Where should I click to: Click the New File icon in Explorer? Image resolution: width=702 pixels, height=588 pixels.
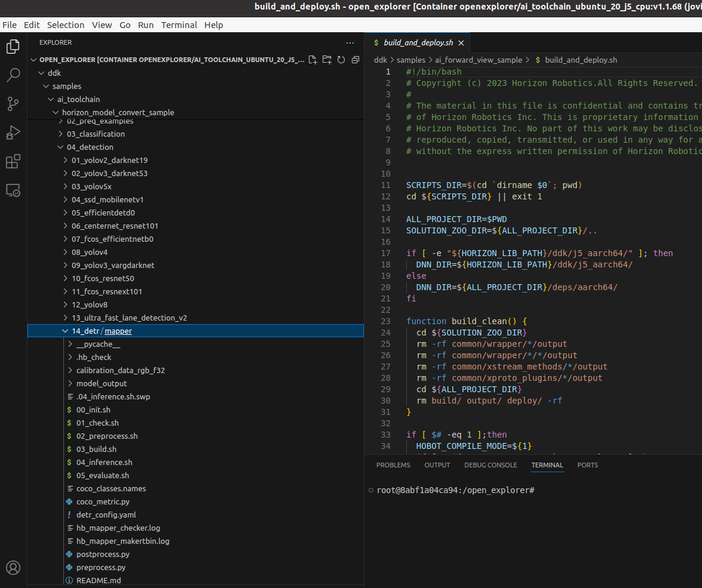click(x=312, y=60)
